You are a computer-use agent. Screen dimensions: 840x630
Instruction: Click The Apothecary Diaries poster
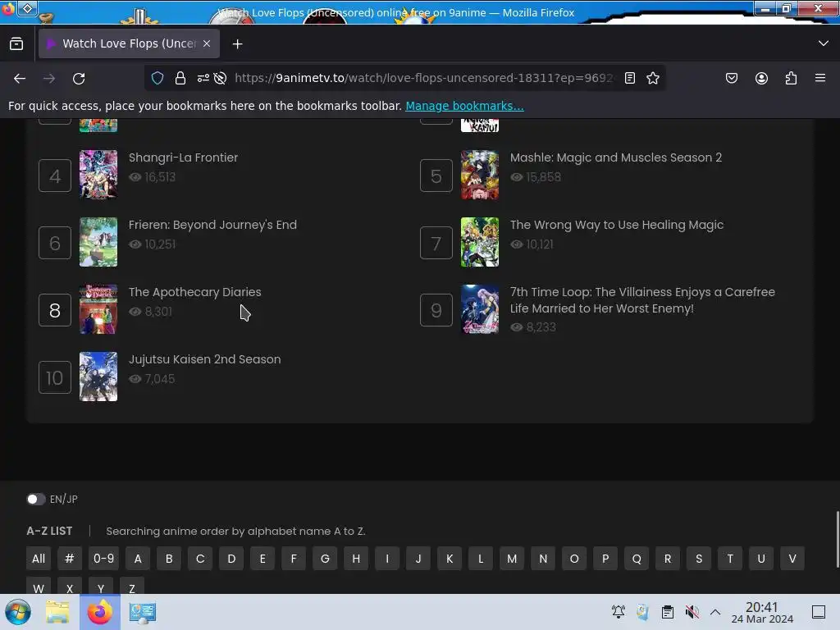pos(98,309)
